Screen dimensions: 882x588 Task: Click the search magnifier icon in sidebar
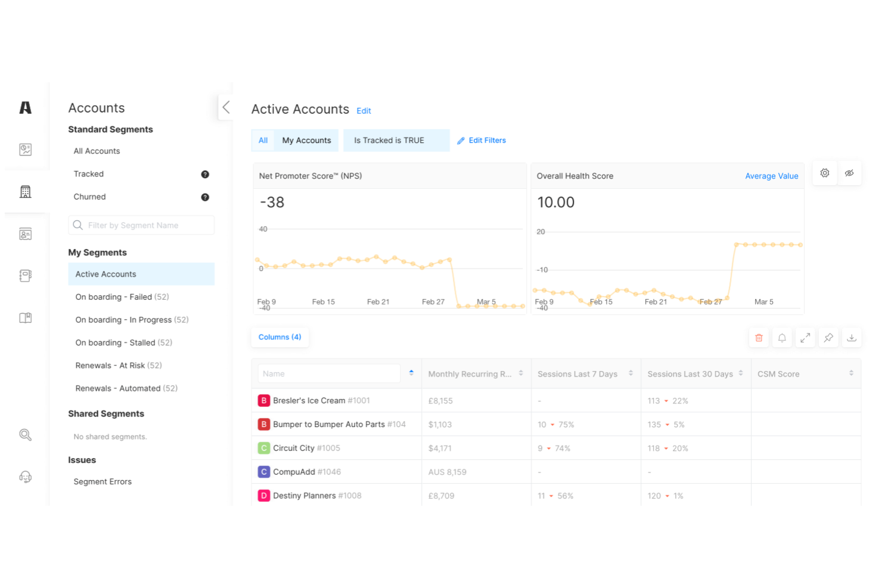click(25, 434)
